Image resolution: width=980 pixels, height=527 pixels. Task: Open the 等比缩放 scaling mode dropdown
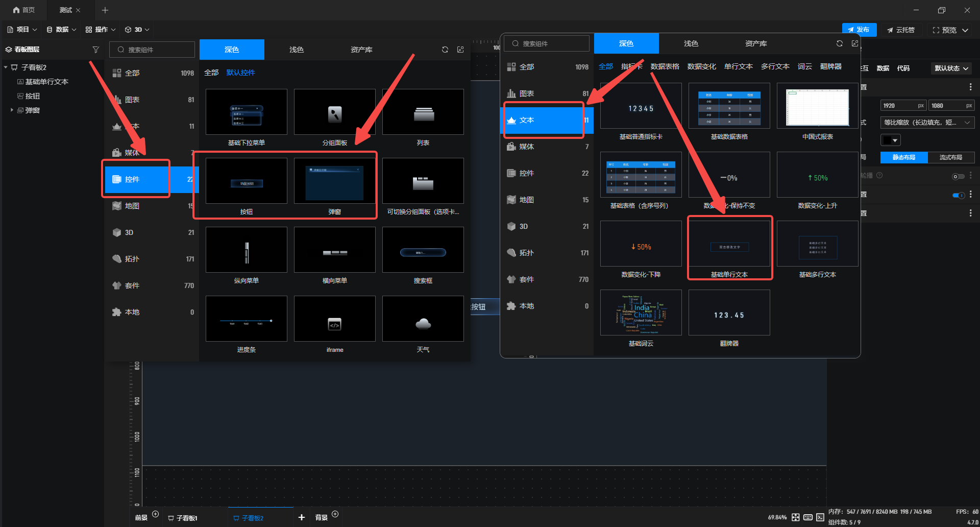click(x=927, y=123)
